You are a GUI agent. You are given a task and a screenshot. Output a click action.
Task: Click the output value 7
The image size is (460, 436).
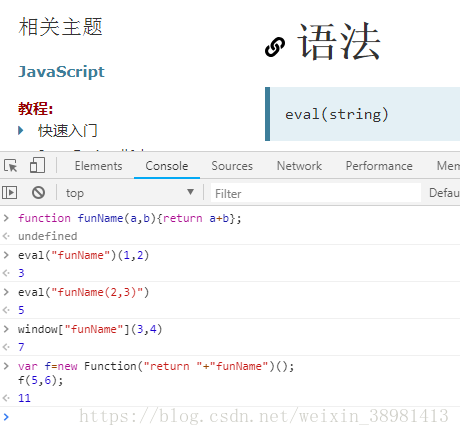21,347
